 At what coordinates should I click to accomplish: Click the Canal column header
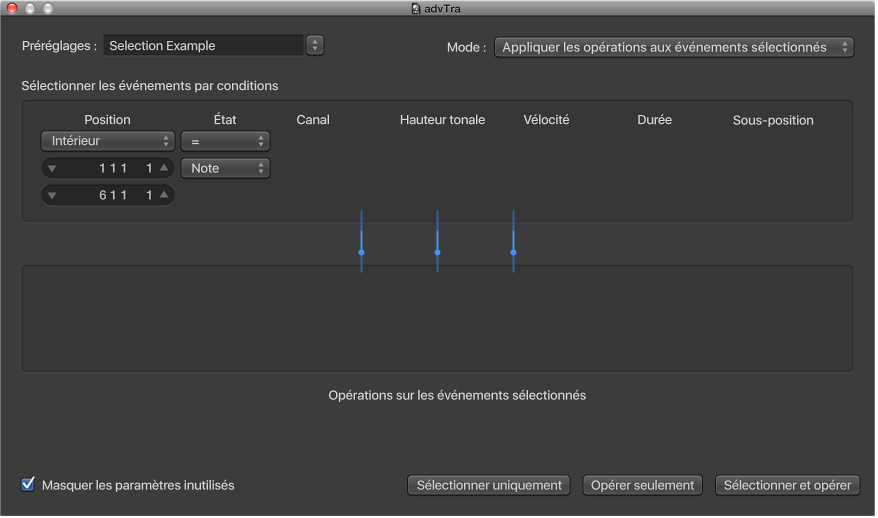pyautogui.click(x=313, y=120)
